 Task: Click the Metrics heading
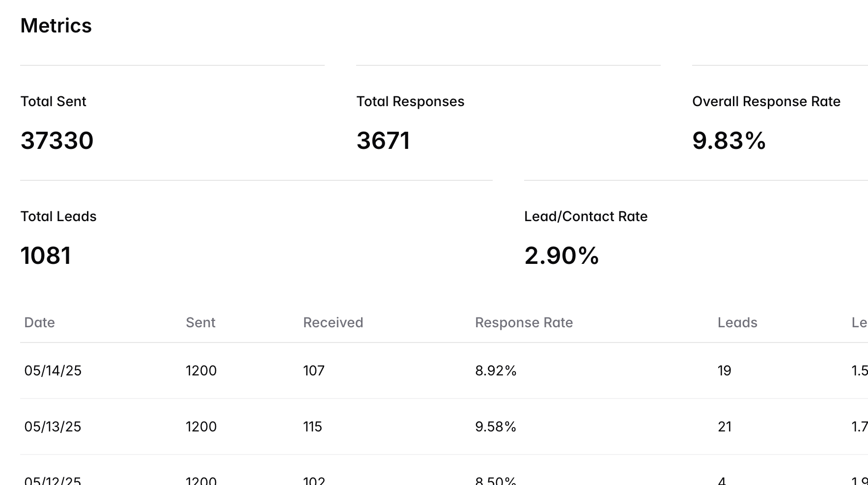pyautogui.click(x=56, y=26)
